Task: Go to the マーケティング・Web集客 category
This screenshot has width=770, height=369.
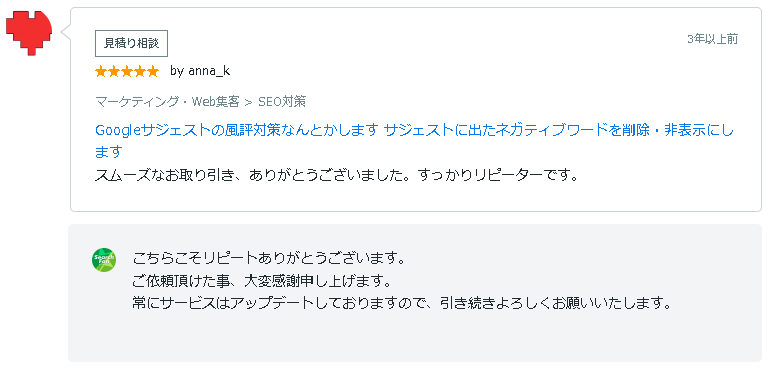Action: click(x=167, y=102)
